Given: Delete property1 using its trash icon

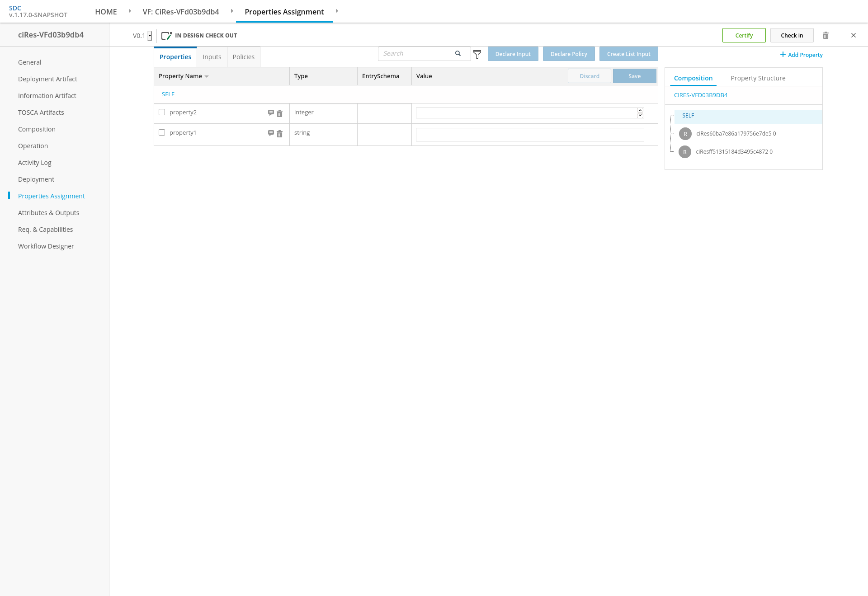Looking at the screenshot, I should coord(279,134).
